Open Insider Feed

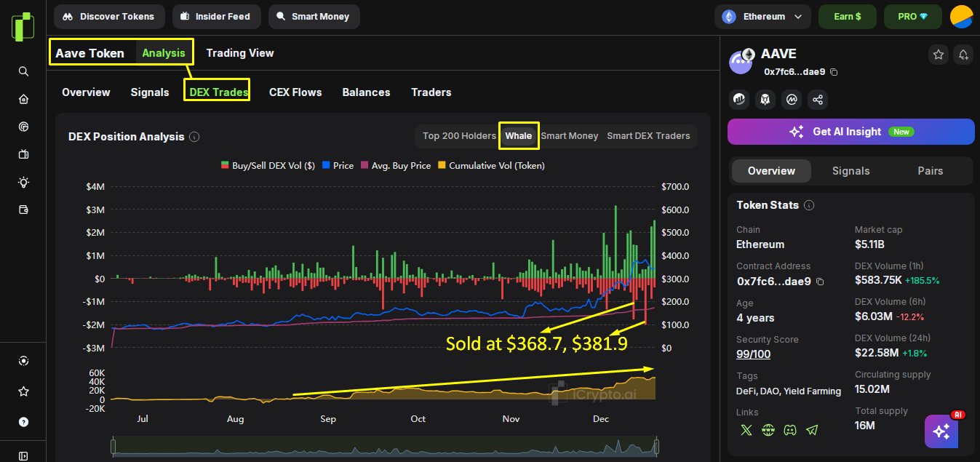click(216, 16)
